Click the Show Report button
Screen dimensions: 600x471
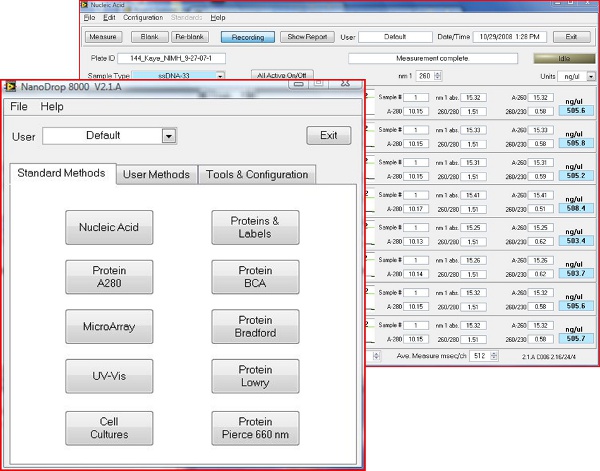[307, 37]
